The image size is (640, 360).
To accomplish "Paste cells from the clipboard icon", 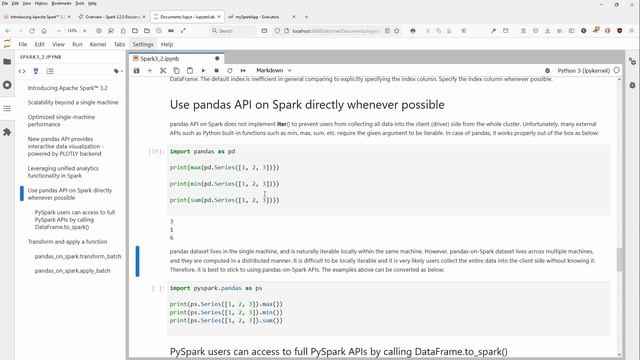I will click(190, 71).
